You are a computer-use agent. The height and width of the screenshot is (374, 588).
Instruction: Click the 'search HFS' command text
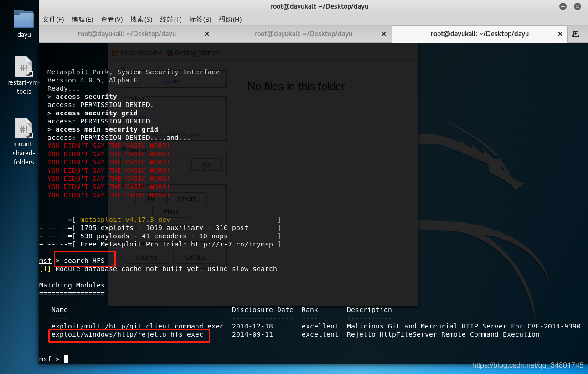pos(84,261)
